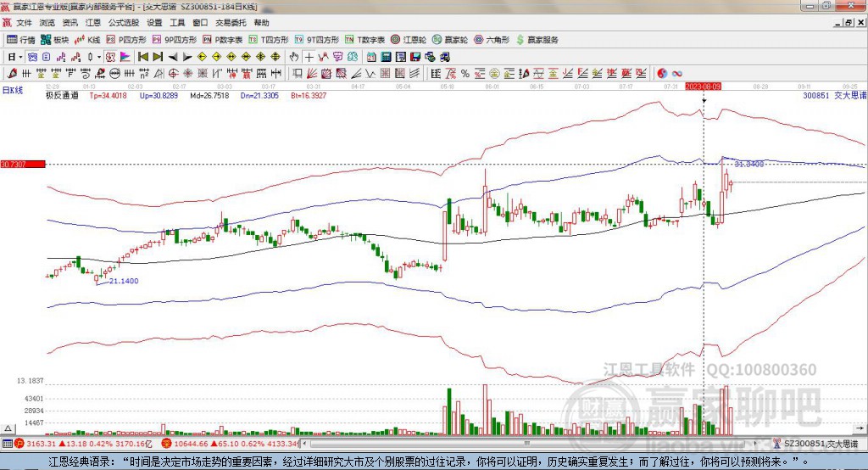Image resolution: width=868 pixels, height=470 pixels.
Task: Expand the 日 period dropdown
Action: tap(20, 57)
